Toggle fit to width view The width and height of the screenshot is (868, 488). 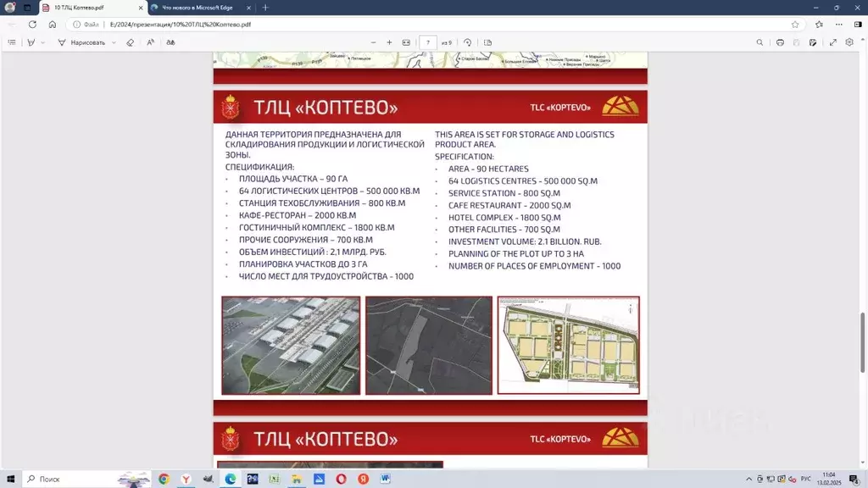coord(406,42)
